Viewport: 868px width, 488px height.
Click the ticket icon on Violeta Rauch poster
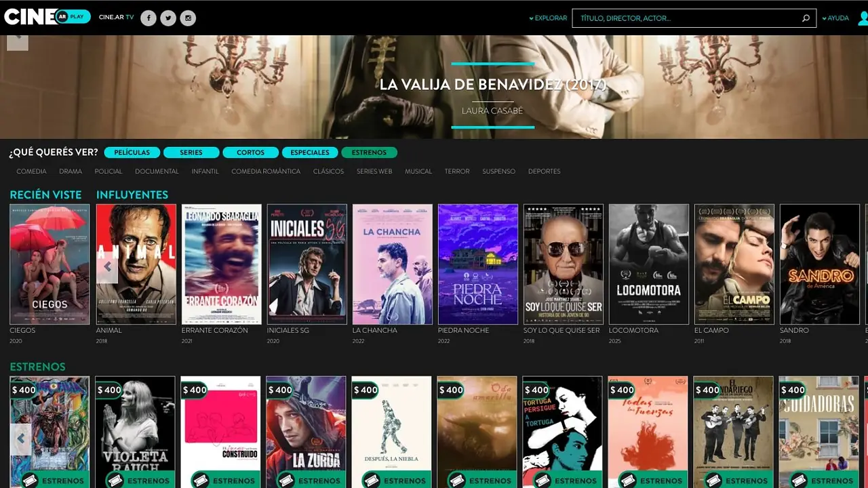(115, 480)
